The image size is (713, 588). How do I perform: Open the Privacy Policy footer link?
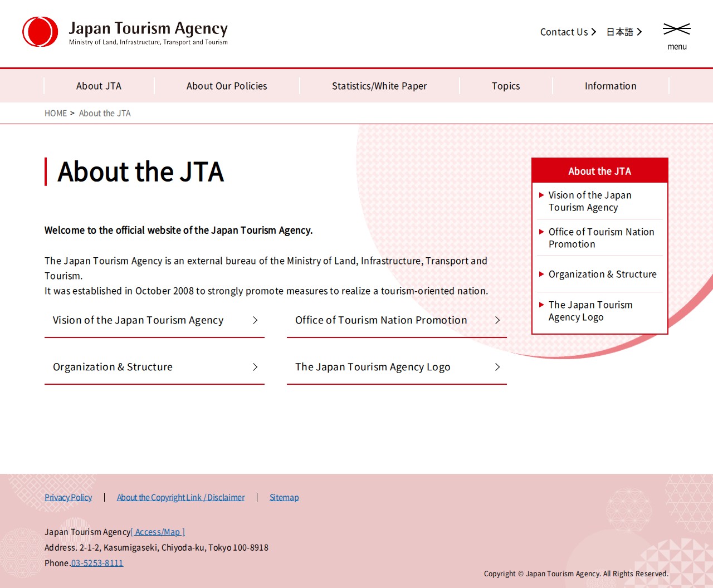tap(68, 497)
